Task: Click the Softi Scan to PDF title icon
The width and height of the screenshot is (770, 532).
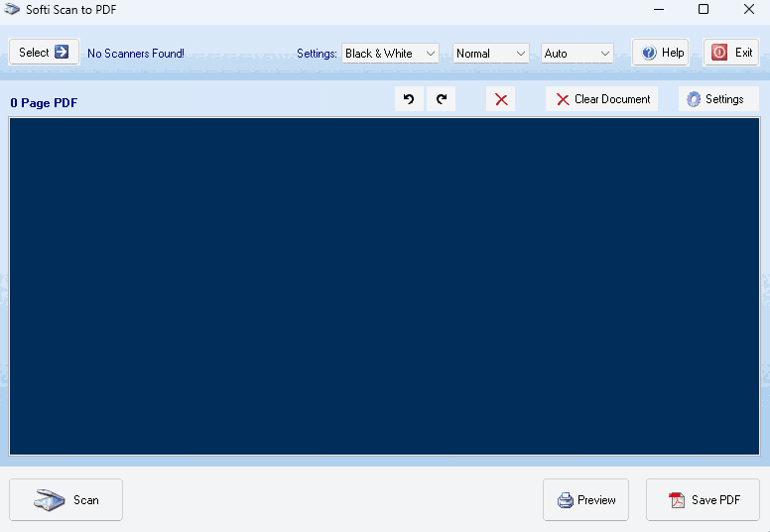Action: click(12, 9)
